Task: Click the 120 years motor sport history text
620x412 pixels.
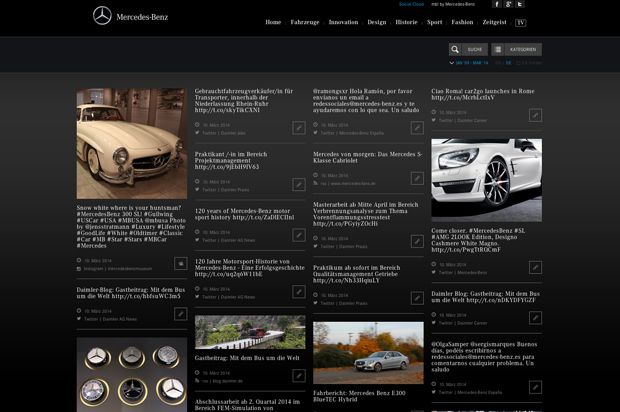Action: (x=244, y=214)
